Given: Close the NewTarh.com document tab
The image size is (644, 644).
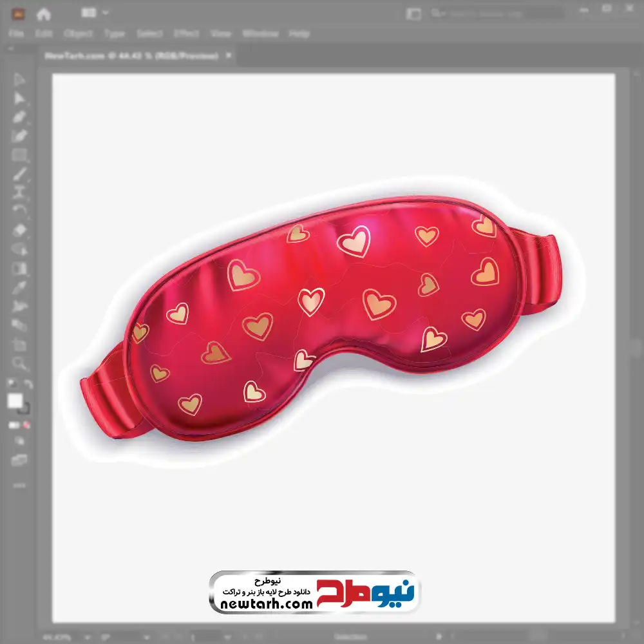Looking at the screenshot, I should pyautogui.click(x=228, y=56).
